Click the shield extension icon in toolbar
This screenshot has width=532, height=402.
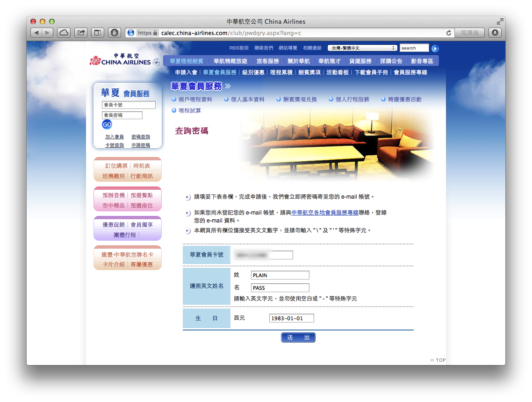coord(115,33)
